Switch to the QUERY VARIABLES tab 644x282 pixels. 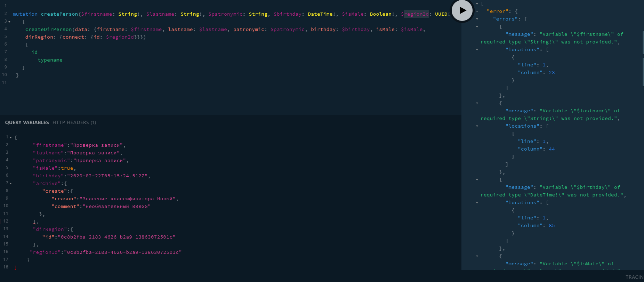(27, 122)
